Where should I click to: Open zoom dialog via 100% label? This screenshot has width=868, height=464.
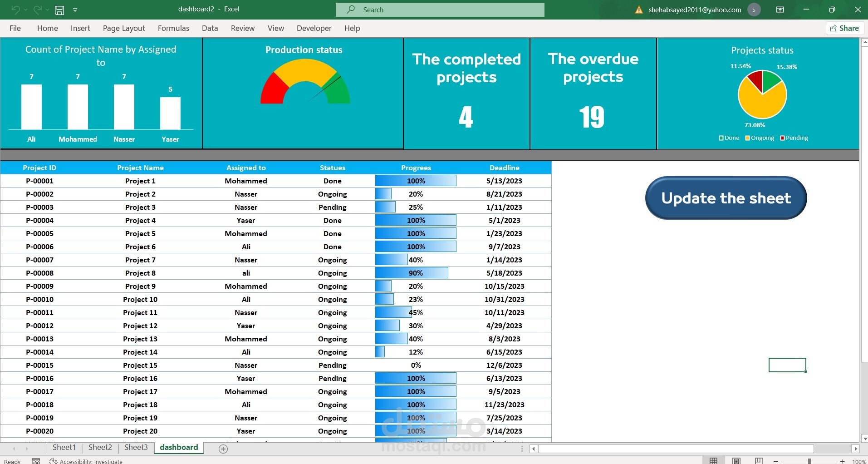tap(859, 461)
